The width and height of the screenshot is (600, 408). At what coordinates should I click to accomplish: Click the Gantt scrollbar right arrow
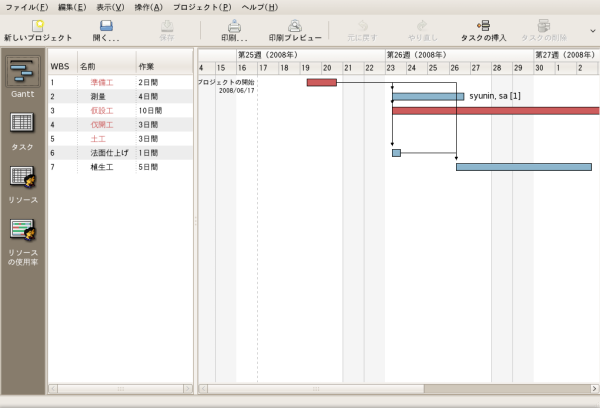coord(594,388)
